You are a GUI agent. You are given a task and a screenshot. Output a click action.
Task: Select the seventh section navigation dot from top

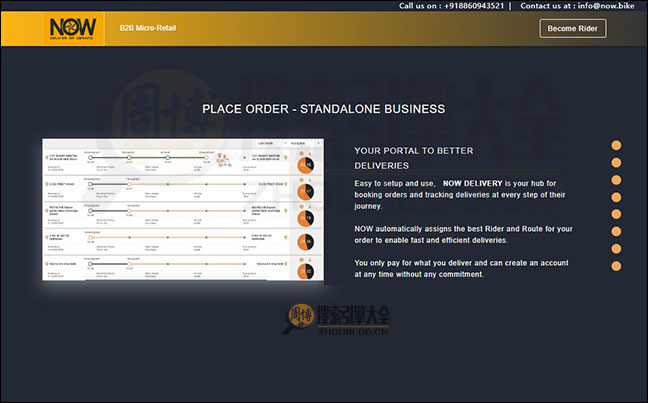click(616, 248)
